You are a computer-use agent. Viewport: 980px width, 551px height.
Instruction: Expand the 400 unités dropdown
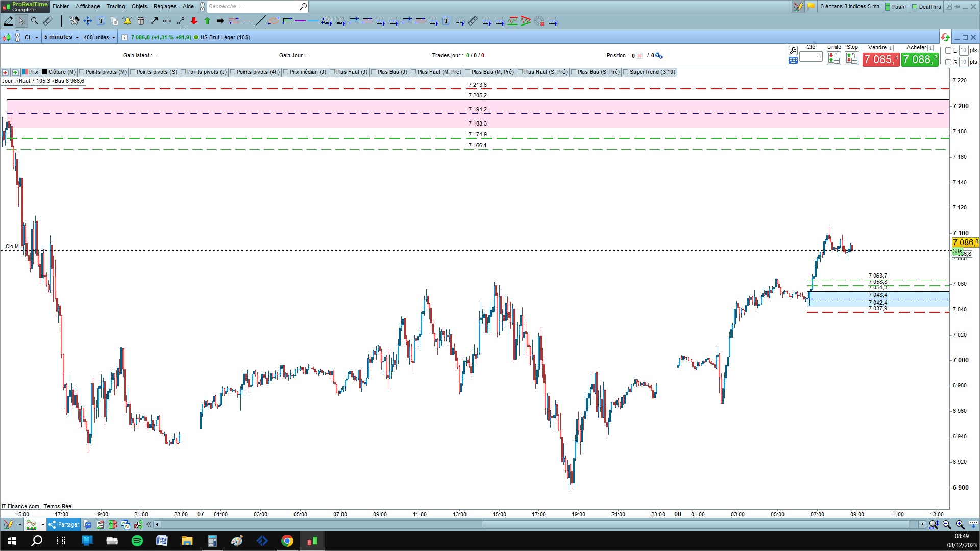(99, 37)
